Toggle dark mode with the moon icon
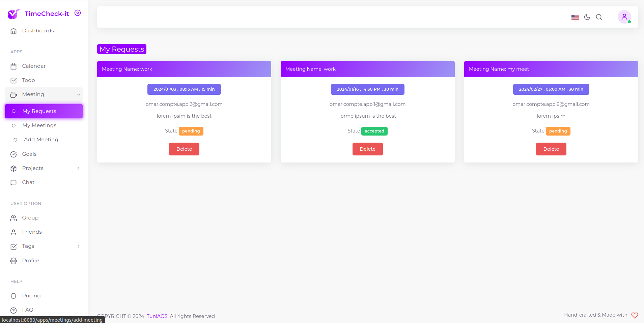Viewport: 644px width, 323px height. click(x=587, y=17)
